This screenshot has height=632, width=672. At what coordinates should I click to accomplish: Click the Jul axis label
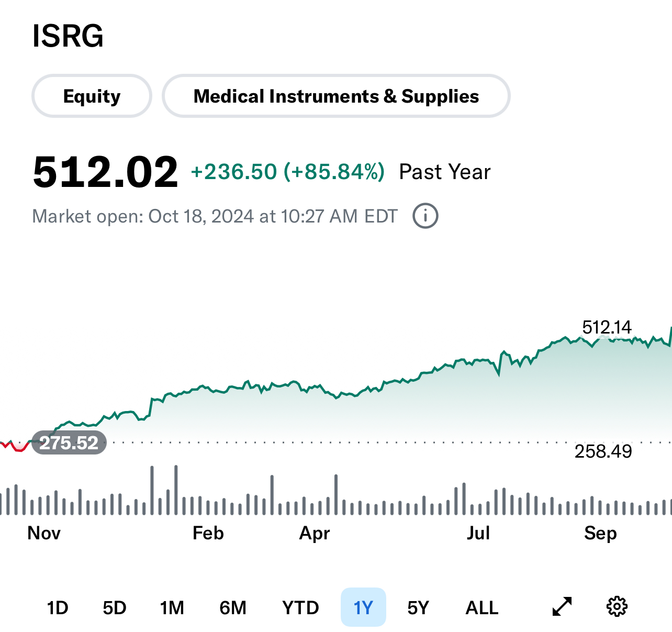478,533
